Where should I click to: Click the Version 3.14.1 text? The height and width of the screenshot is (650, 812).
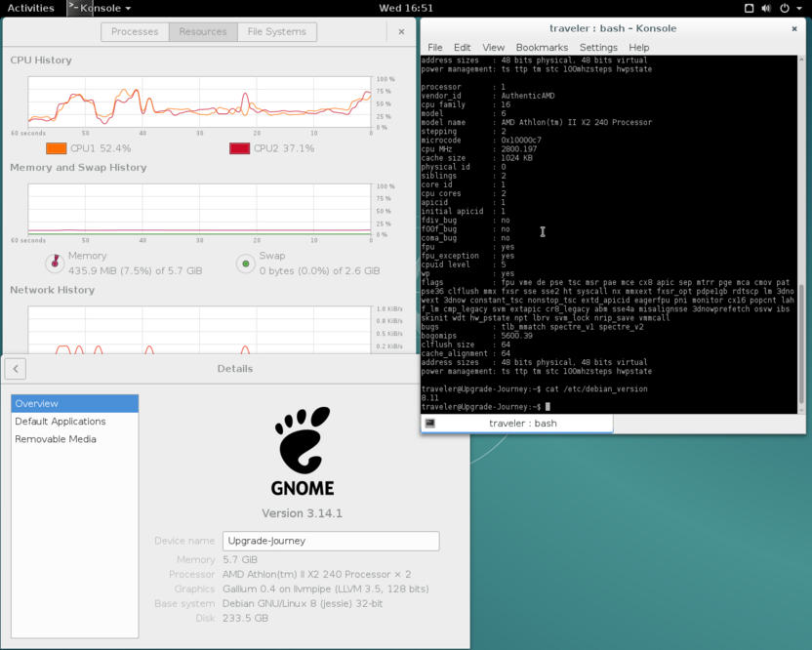tap(302, 513)
